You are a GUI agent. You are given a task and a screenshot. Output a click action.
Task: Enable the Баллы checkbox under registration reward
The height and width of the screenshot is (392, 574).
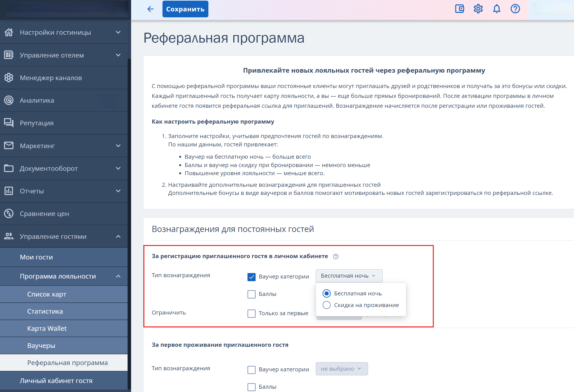251,294
